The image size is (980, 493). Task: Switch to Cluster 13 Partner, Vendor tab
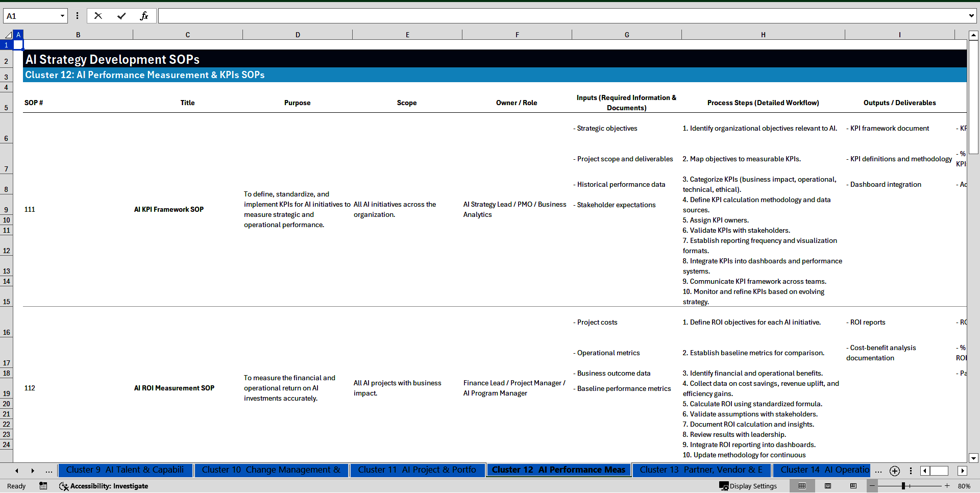(x=702, y=470)
